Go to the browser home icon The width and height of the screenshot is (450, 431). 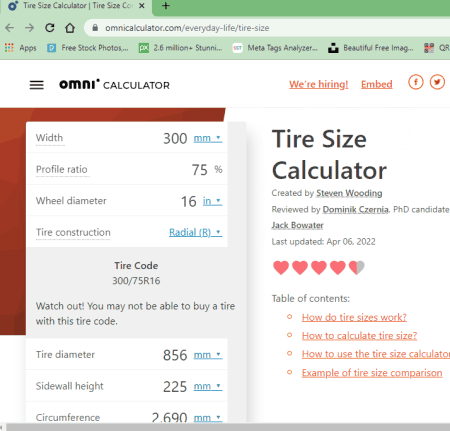point(70,28)
